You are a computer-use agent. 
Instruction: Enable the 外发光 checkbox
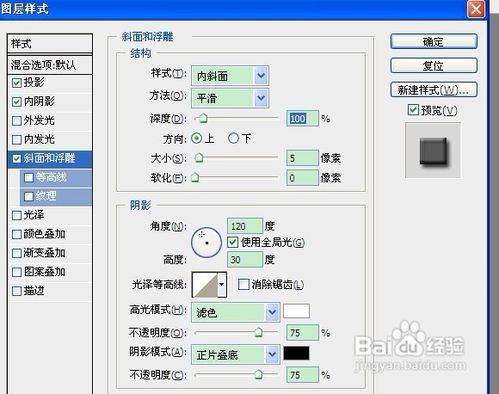(17, 120)
